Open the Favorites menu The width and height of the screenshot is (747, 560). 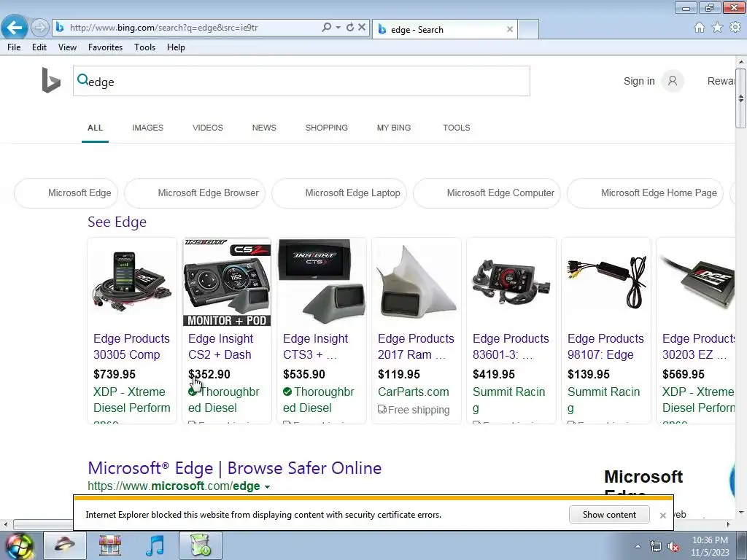point(105,47)
